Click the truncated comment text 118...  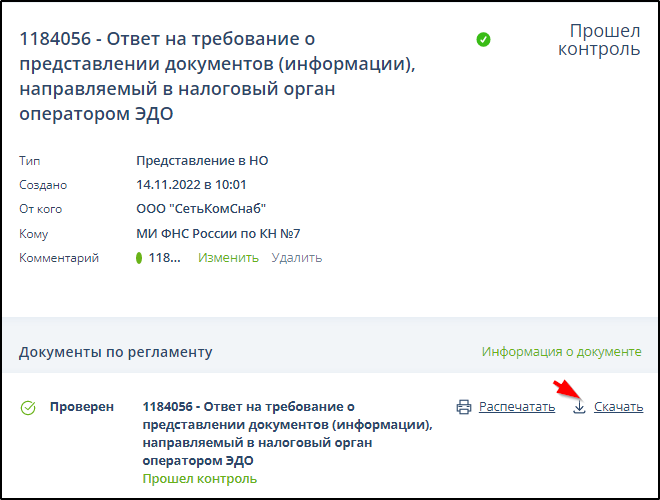point(164,258)
